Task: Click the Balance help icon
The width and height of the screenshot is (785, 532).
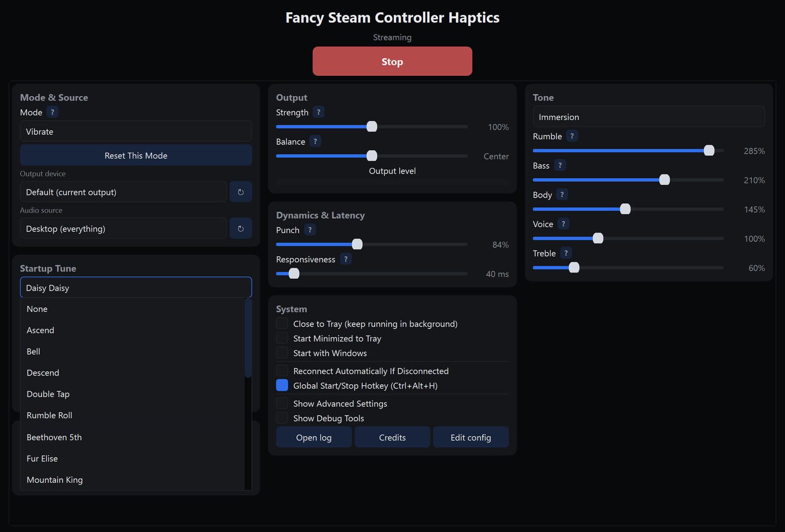Action: click(x=315, y=141)
